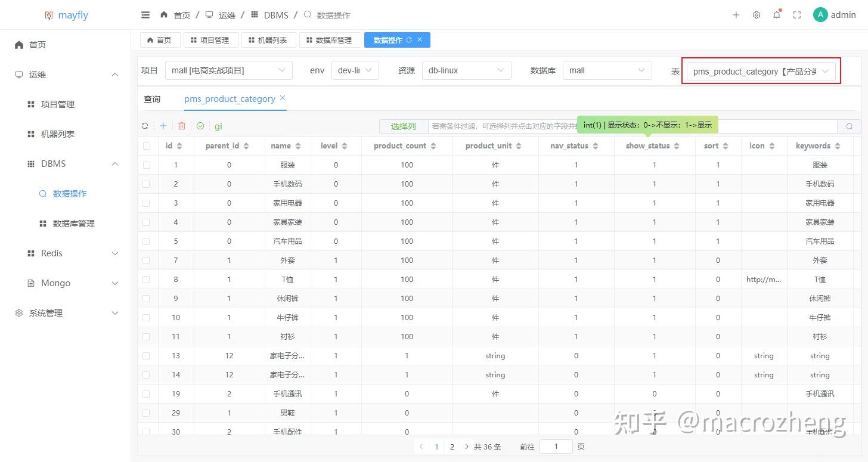The image size is (868, 462).
Task: Select all rows with the header checkbox
Action: pyautogui.click(x=147, y=145)
